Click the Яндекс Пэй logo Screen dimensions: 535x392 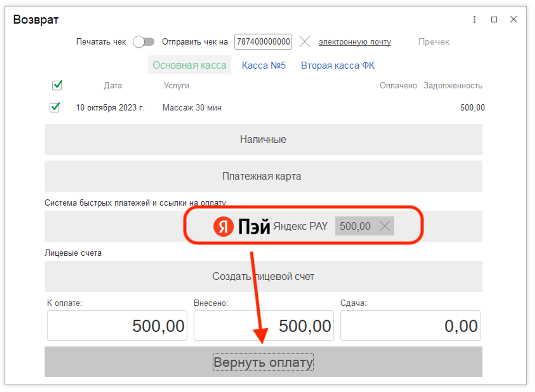click(242, 226)
